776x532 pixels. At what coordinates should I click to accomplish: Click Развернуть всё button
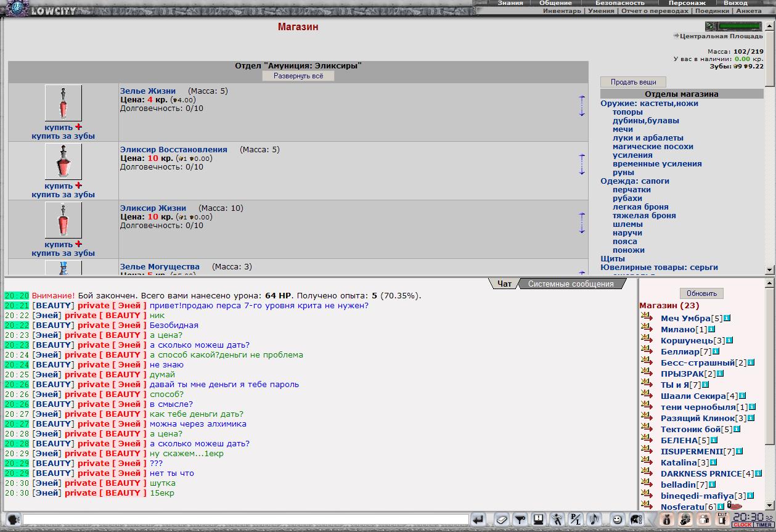point(298,76)
